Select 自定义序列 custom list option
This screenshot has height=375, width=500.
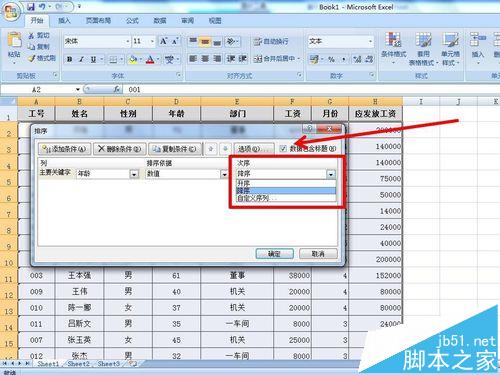[x=286, y=198]
